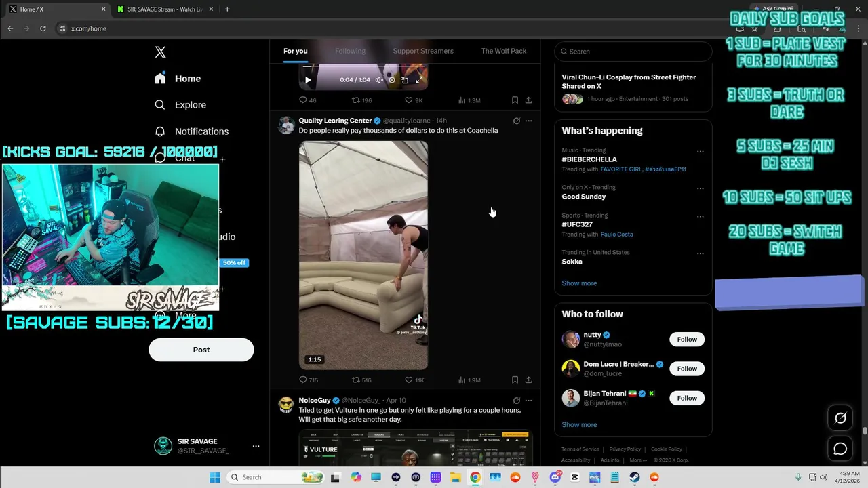Open Grok action on Coachella post

click(x=516, y=121)
